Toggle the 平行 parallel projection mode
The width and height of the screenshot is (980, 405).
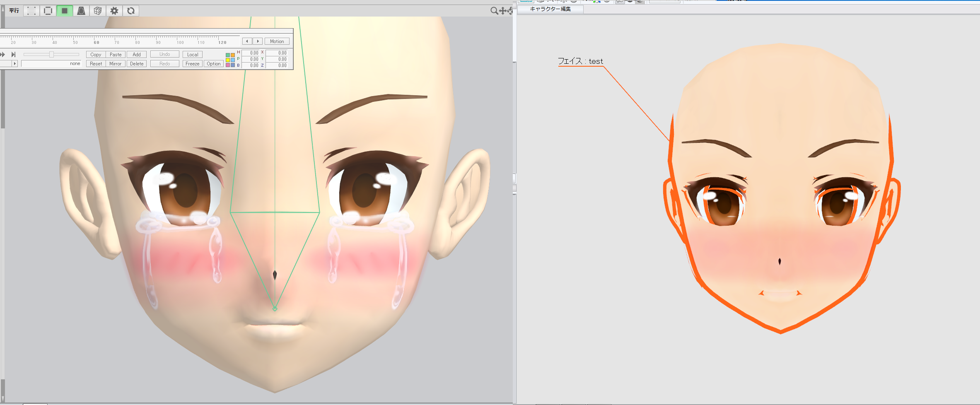pyautogui.click(x=14, y=11)
